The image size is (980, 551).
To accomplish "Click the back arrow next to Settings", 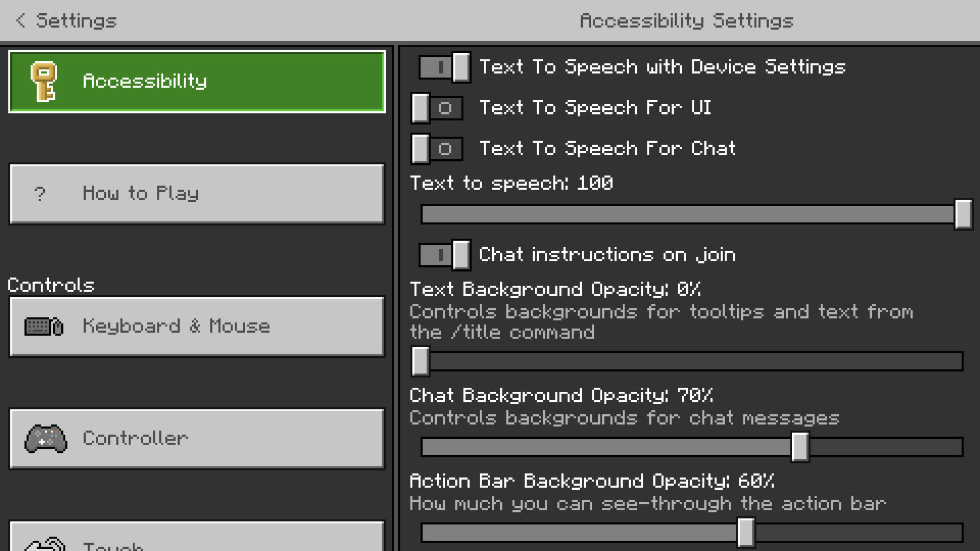I will pyautogui.click(x=20, y=20).
